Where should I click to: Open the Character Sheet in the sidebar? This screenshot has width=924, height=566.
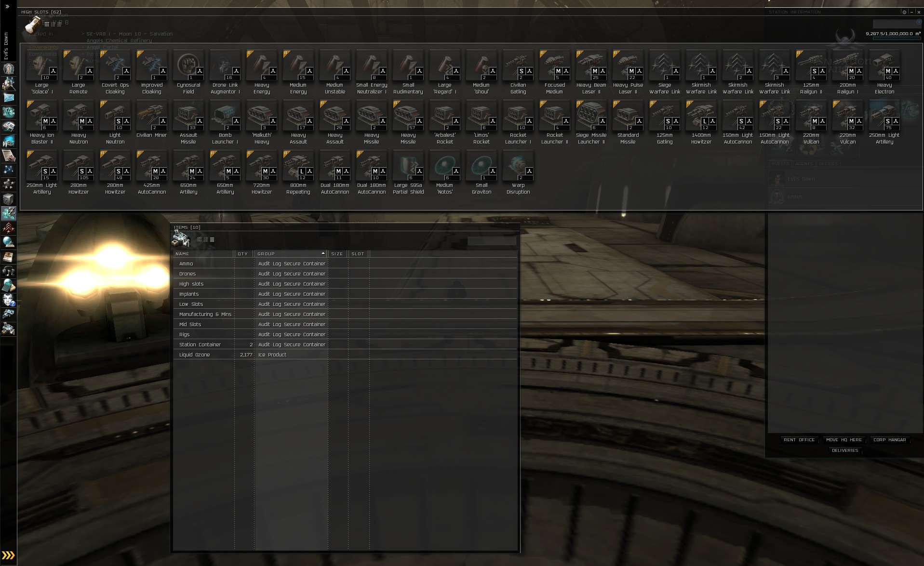click(x=9, y=69)
